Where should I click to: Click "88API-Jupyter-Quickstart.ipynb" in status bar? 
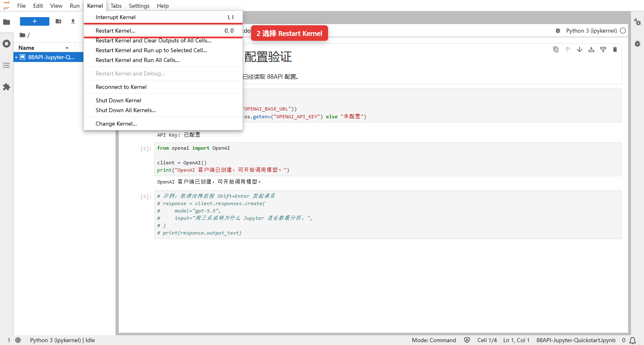click(576, 340)
